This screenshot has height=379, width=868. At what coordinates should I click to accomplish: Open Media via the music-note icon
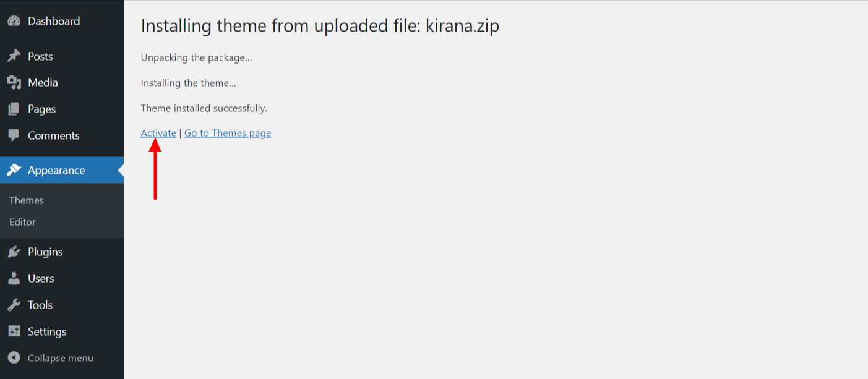[15, 82]
